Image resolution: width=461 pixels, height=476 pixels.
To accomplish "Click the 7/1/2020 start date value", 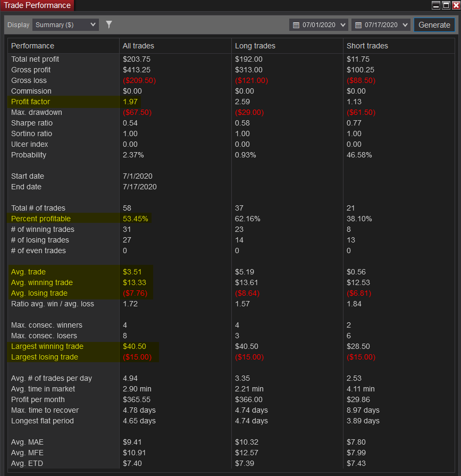I will (x=138, y=176).
